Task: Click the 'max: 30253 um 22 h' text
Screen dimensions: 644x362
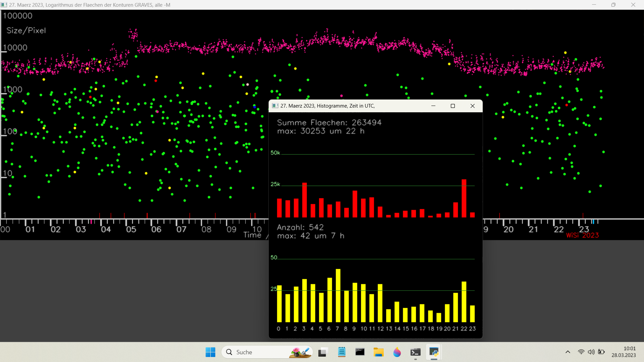Action: coord(321,131)
